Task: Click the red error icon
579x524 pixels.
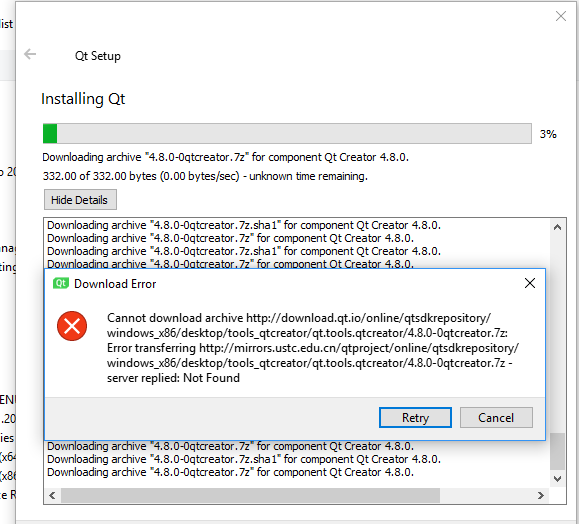Action: (72, 326)
